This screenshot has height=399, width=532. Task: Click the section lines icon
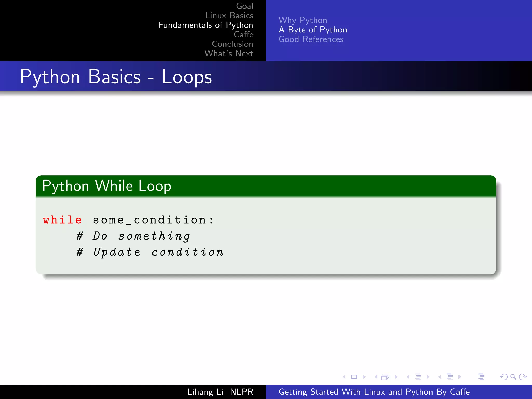[450, 377]
